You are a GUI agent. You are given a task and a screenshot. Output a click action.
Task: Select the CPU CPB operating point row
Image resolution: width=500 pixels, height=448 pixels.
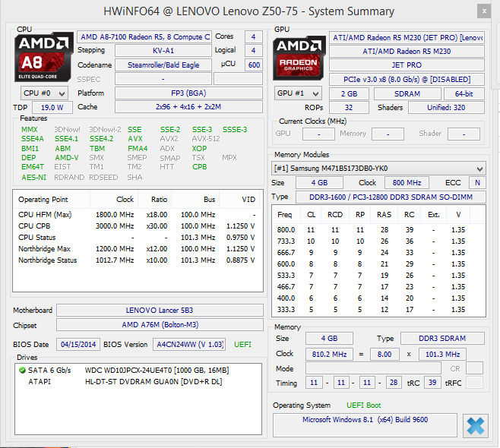138,226
